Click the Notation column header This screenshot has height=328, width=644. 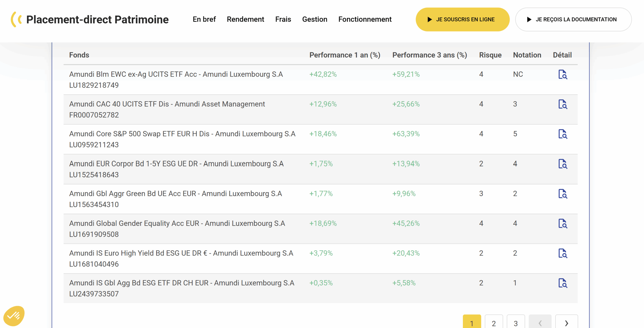527,55
